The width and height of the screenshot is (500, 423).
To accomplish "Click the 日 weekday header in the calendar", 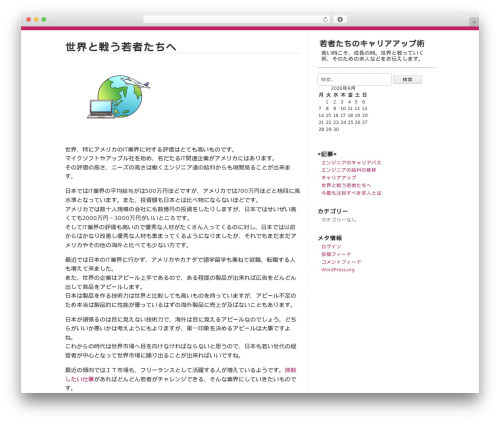I will (364, 95).
